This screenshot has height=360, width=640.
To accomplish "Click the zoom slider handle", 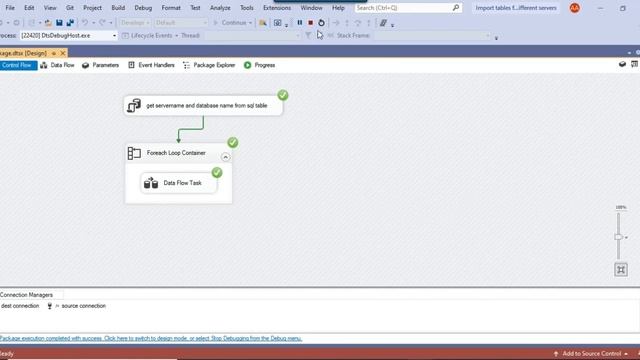I will click(x=618, y=237).
